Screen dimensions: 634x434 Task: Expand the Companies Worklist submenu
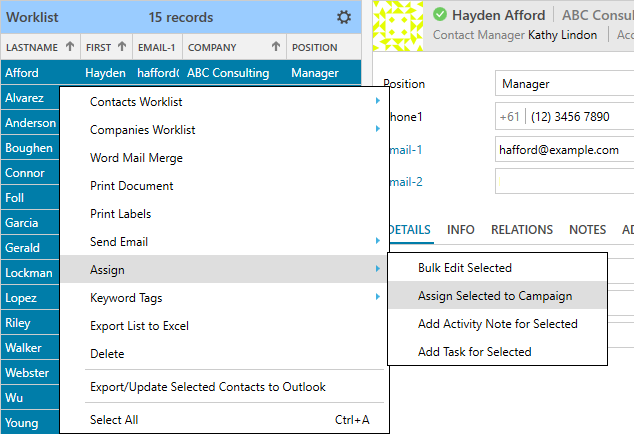tap(377, 130)
